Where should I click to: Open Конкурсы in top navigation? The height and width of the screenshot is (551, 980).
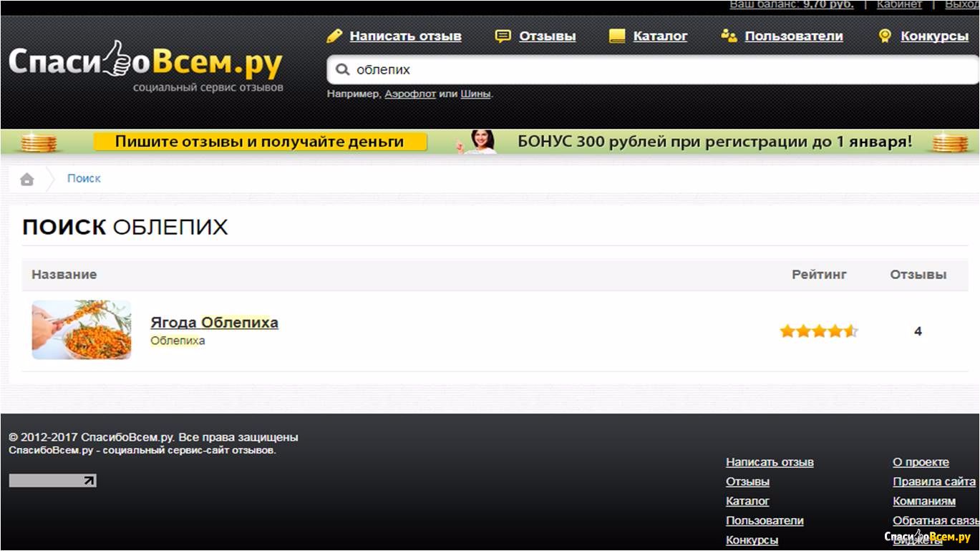pos(934,36)
